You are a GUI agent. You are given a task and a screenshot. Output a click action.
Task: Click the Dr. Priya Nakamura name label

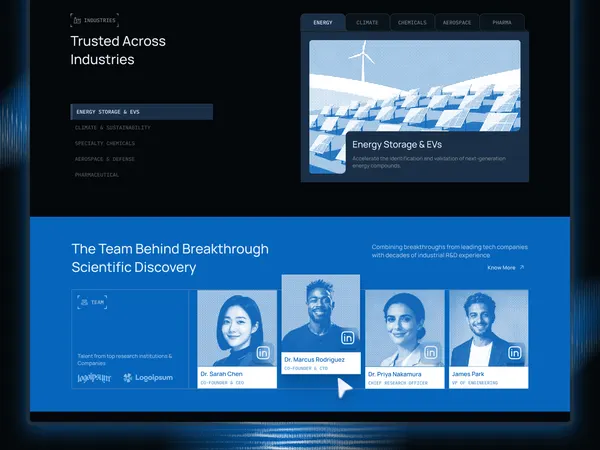(x=395, y=374)
